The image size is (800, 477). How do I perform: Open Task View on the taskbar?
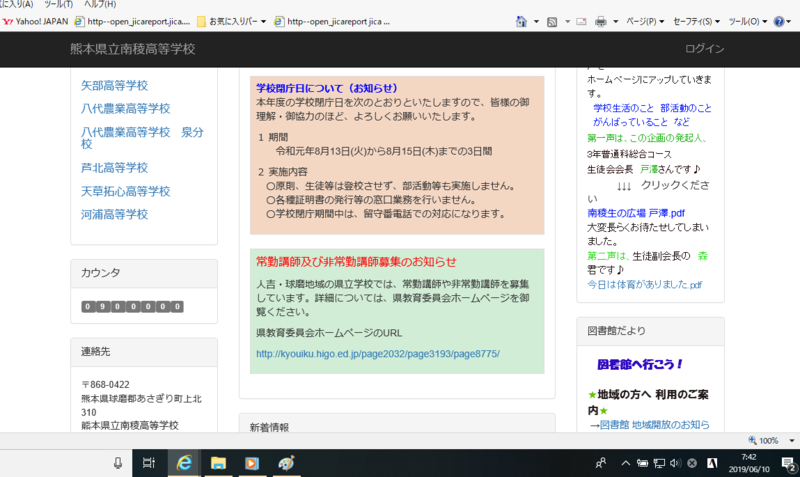click(x=148, y=463)
